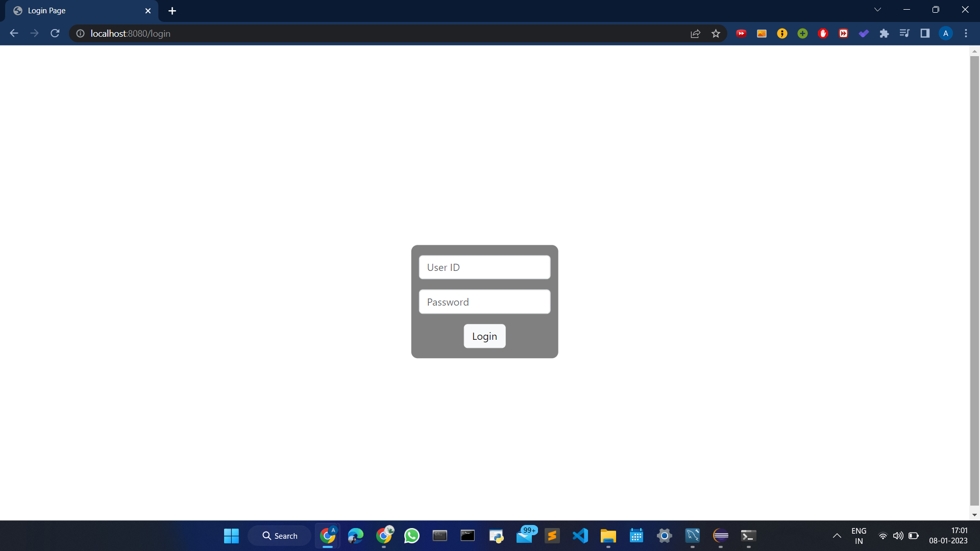Reload the login page

[x=55, y=33]
